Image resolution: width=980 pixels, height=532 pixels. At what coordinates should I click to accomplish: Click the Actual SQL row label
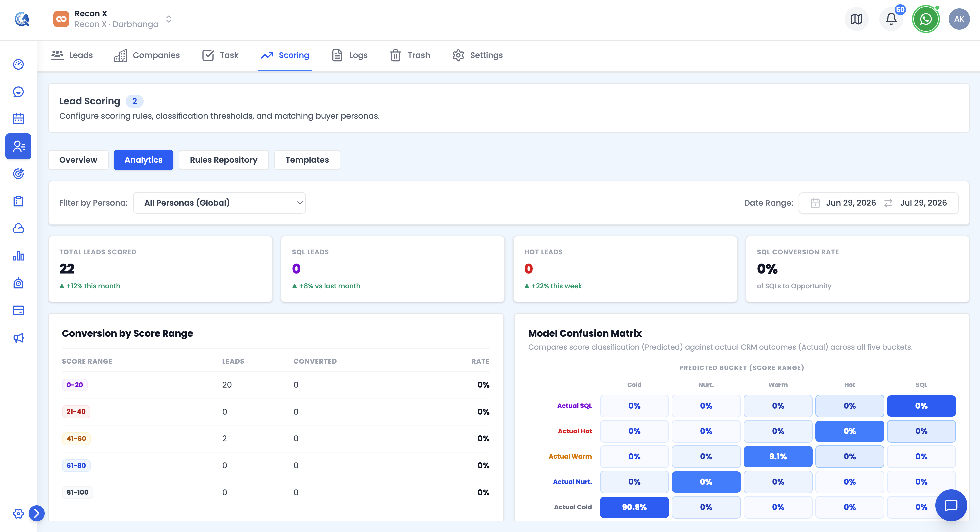coord(574,406)
